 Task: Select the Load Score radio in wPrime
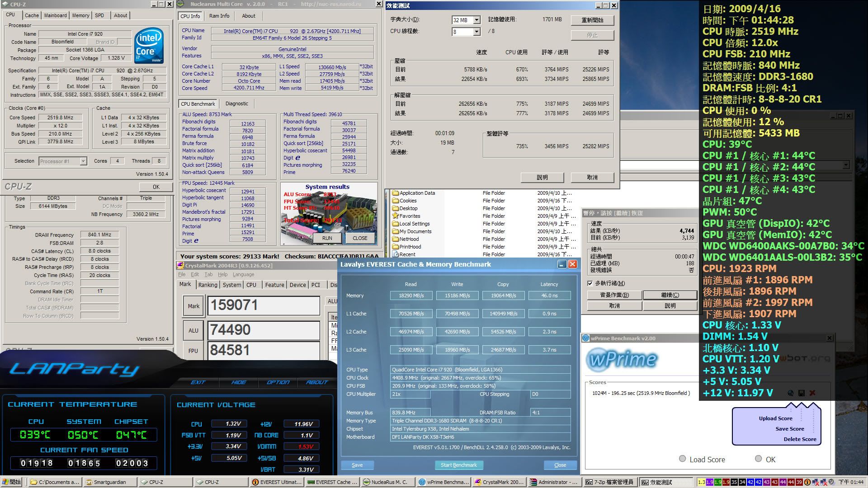pyautogui.click(x=683, y=459)
